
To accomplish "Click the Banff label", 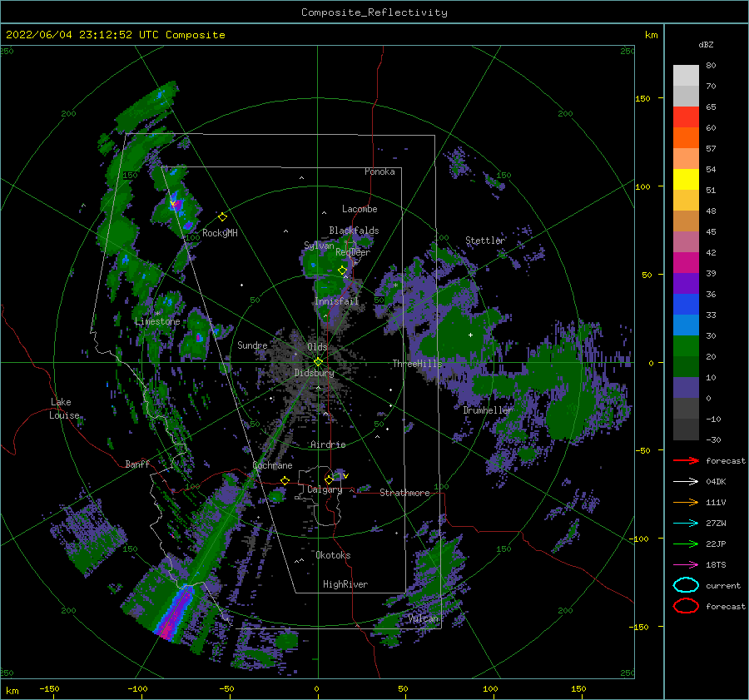I will 137,464.
